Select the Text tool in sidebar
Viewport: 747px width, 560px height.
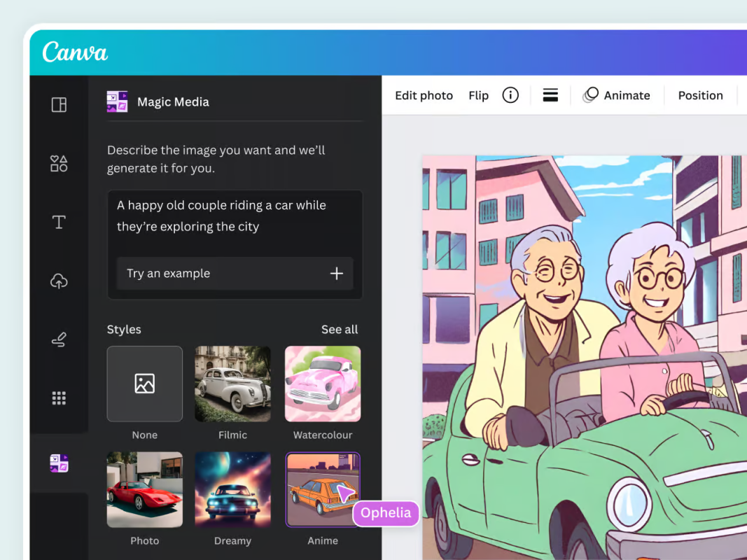pos(59,223)
